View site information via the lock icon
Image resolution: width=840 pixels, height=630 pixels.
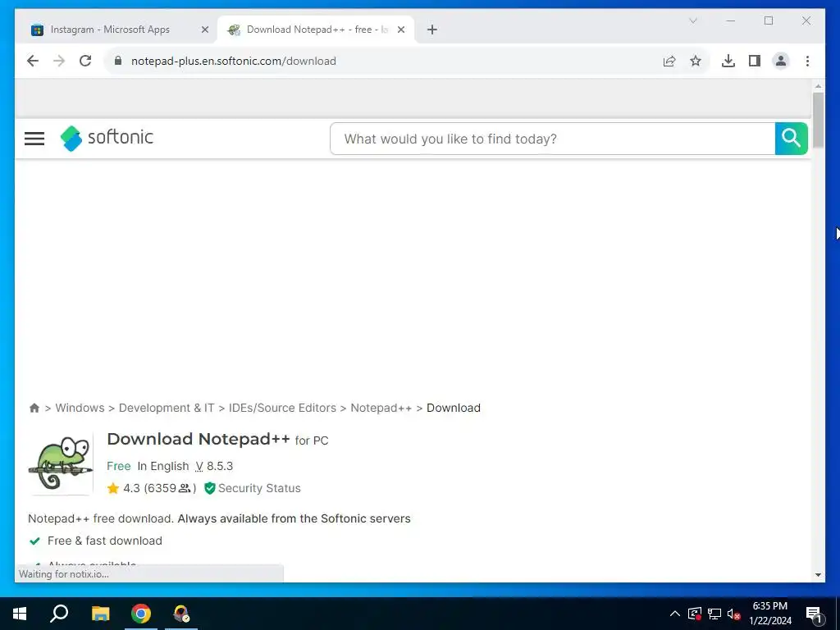[x=118, y=61]
